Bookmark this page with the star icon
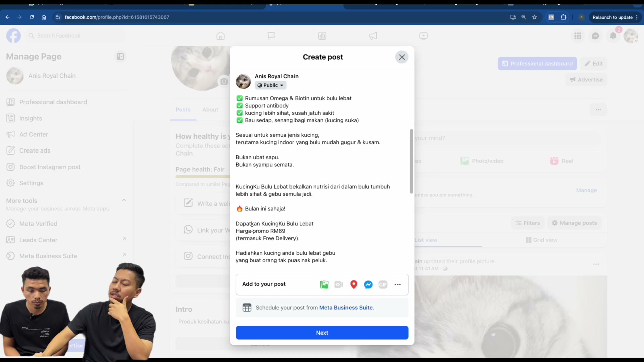 coord(535,17)
